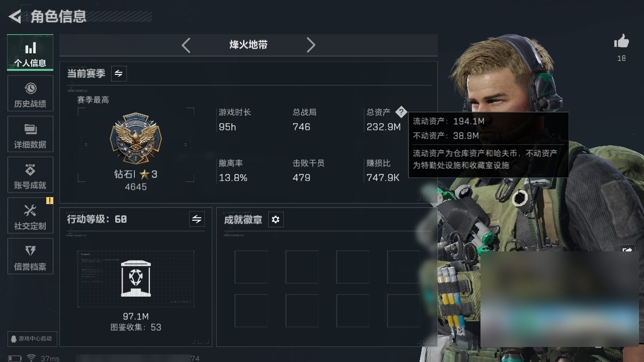Image resolution: width=644 pixels, height=362 pixels.
Task: Toggle the 当前赛季 season swap icon
Action: click(119, 73)
